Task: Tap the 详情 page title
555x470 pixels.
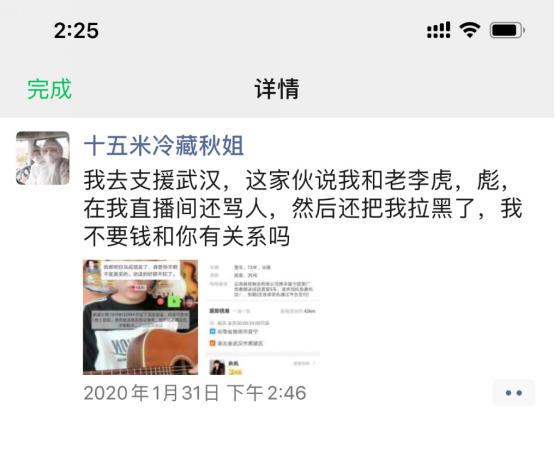Action: coord(277,89)
